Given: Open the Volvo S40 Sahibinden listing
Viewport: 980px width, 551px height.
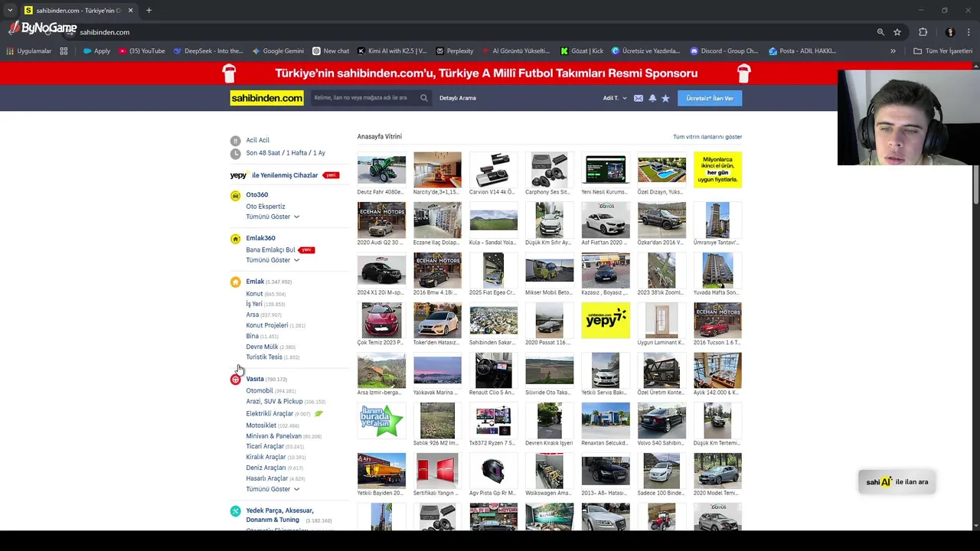Looking at the screenshot, I should click(x=661, y=421).
